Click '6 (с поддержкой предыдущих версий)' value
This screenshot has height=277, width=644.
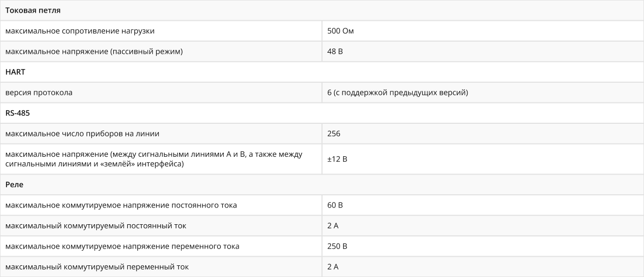coord(483,93)
